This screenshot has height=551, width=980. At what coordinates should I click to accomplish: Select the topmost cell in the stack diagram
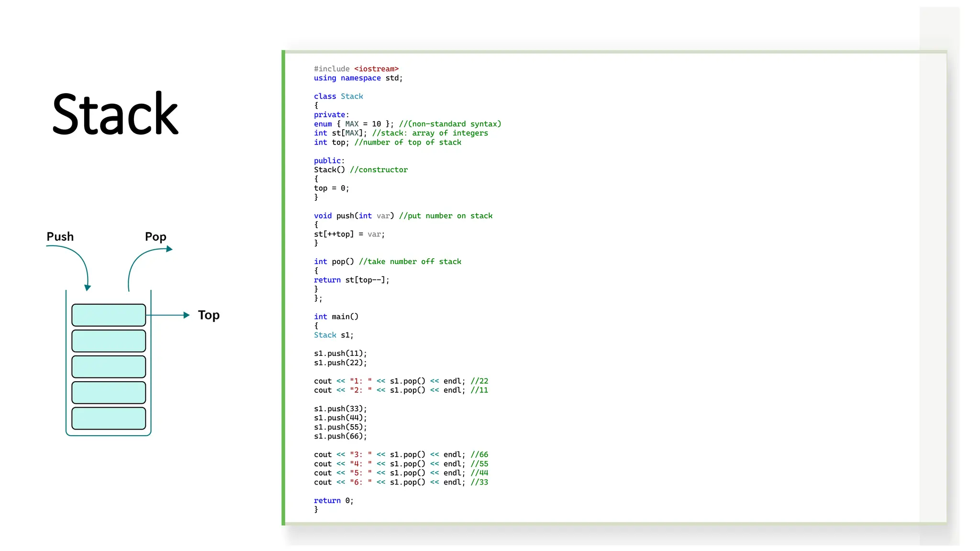pyautogui.click(x=109, y=315)
